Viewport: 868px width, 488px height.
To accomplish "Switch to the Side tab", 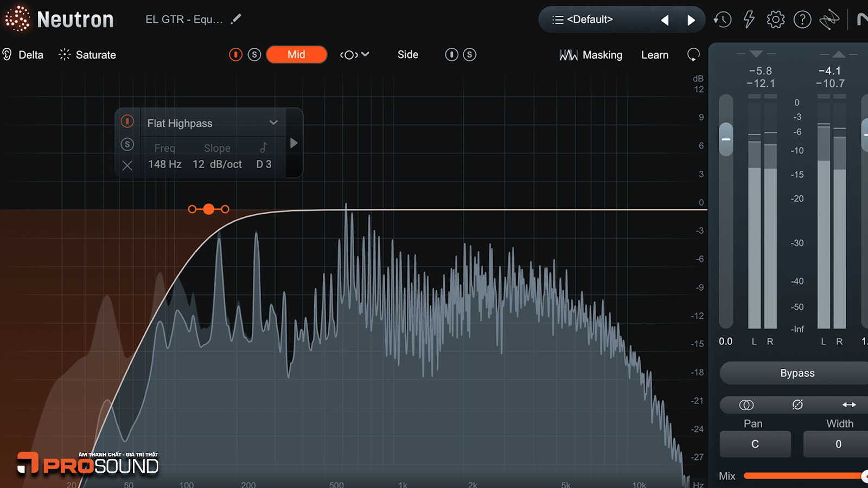I will [407, 55].
